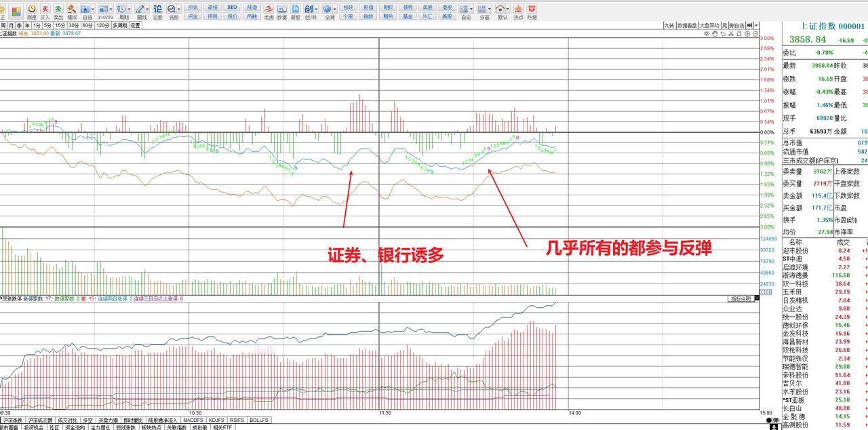Click the 陆港 toolbar button
The height and width of the screenshot is (430, 868).
[x=252, y=7]
